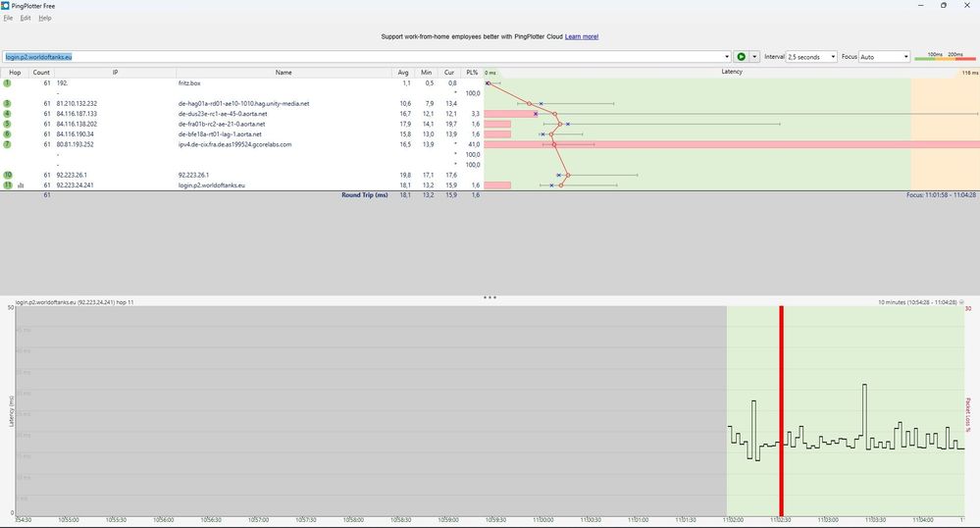Click de-fra01b-rc2-ae-21-0.aorta.net name
This screenshot has width=980, height=528.
pyautogui.click(x=222, y=124)
